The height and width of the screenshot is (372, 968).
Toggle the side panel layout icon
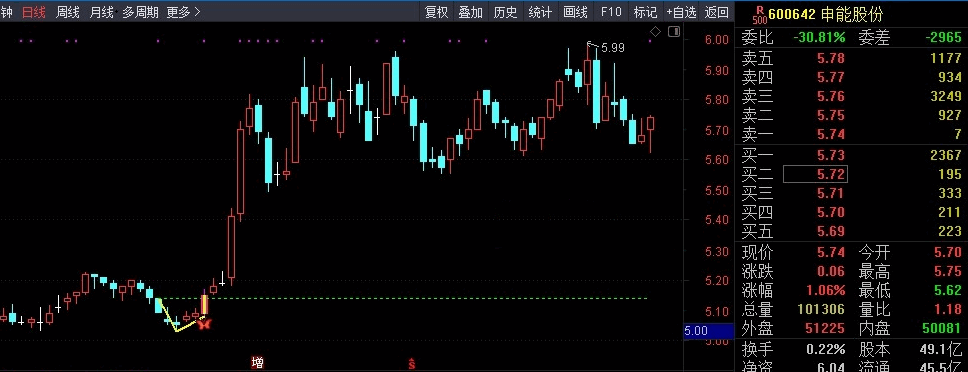click(674, 31)
